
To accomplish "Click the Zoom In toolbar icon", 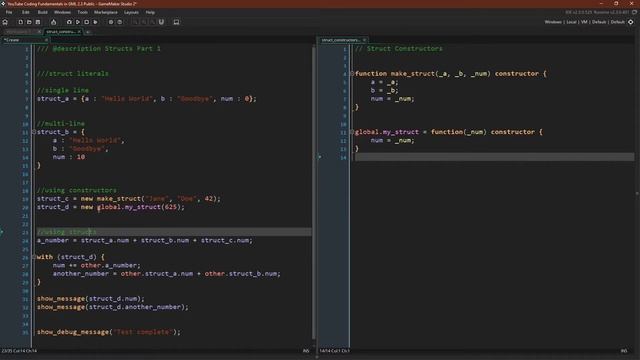I will point(153,22).
